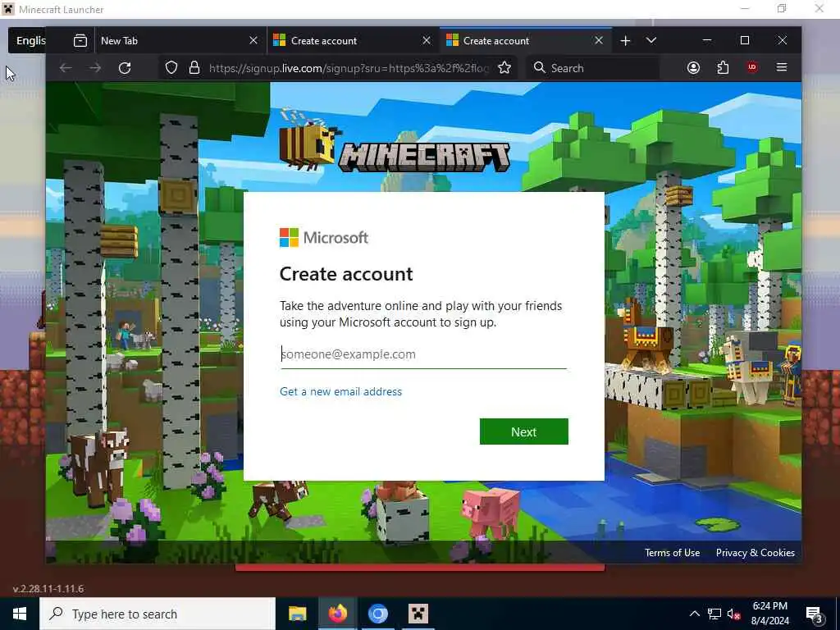
Task: Open the Firefox hamburger application menu
Action: coord(782,67)
